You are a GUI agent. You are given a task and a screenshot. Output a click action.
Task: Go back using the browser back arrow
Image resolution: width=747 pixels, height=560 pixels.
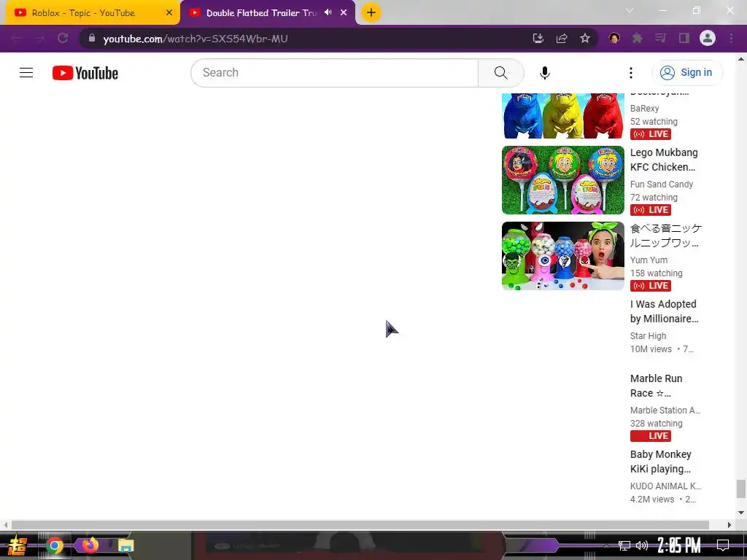click(16, 38)
